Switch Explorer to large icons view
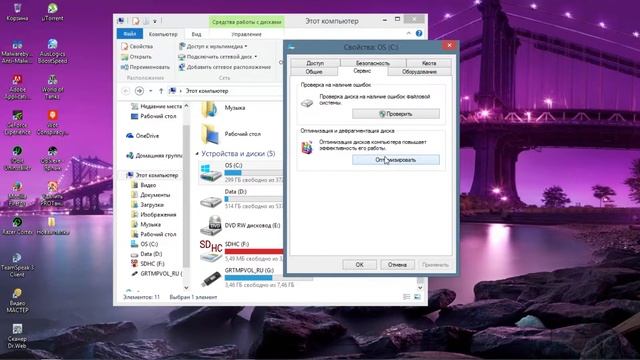640x360 pixels. pos(417,297)
